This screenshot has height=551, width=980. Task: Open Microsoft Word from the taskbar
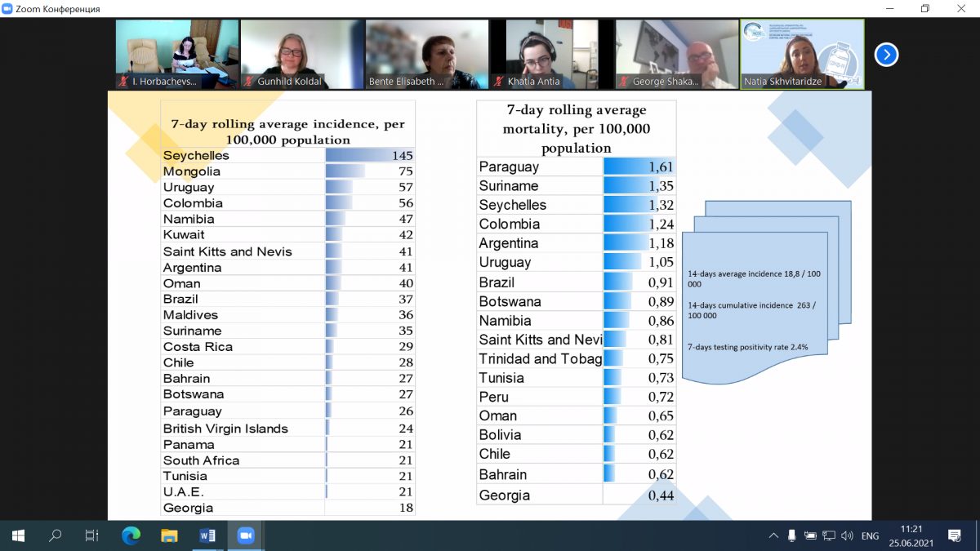207,535
